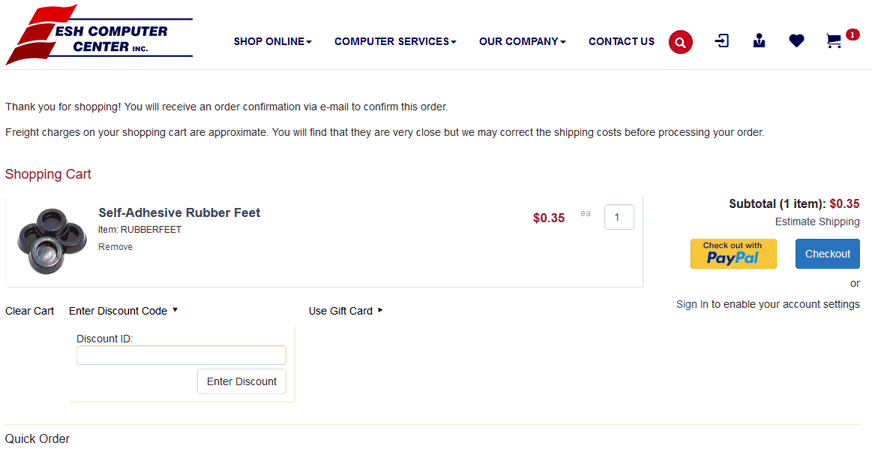
Task: Expand the Our Company menu
Action: tap(522, 42)
